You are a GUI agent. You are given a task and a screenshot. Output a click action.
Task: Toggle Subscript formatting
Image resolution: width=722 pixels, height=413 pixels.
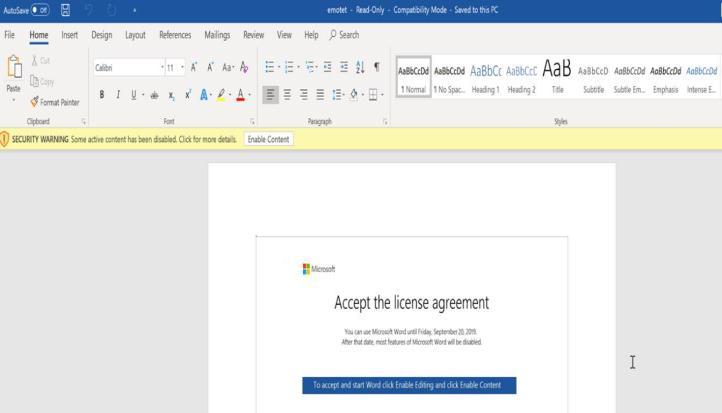pyautogui.click(x=171, y=95)
